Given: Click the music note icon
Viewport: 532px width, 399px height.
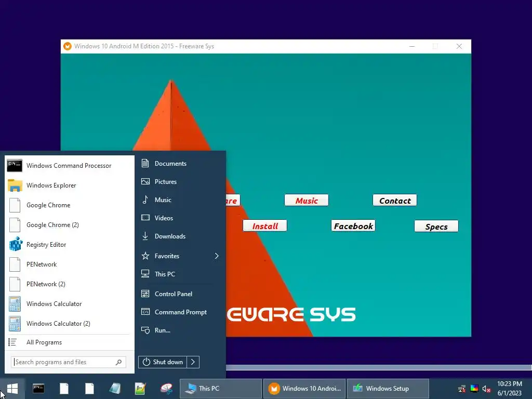Looking at the screenshot, I should (145, 199).
